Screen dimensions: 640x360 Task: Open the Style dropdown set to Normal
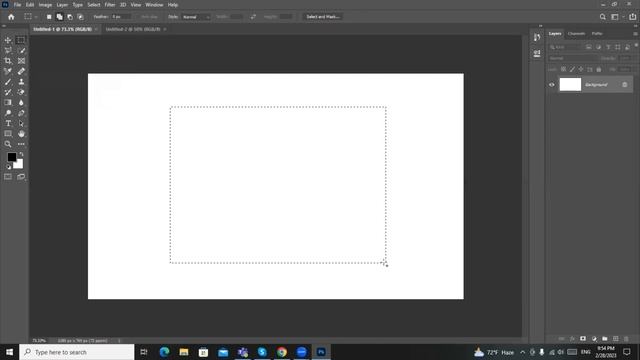pos(196,17)
